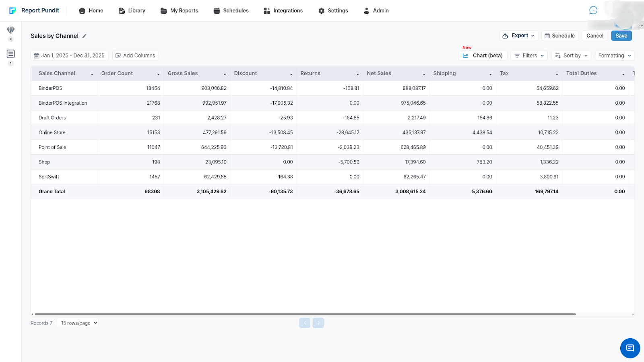The image size is (644, 362).
Task: Click Tax total 169,797.14
Action: [547, 192]
